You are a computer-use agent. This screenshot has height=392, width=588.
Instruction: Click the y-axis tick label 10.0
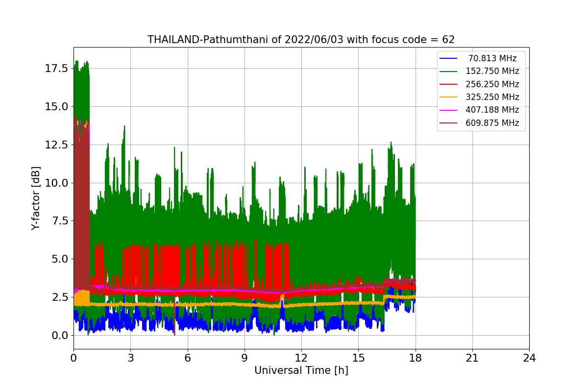pos(56,183)
